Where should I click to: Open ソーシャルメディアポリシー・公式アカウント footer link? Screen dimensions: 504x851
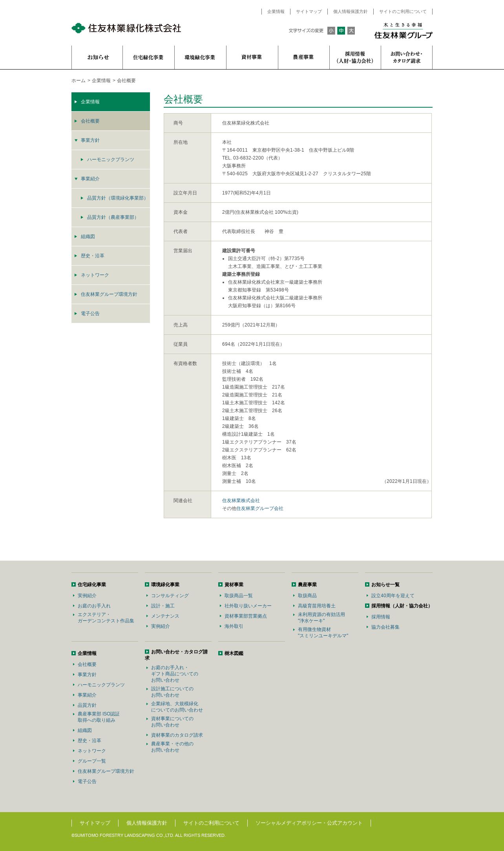[x=309, y=823]
